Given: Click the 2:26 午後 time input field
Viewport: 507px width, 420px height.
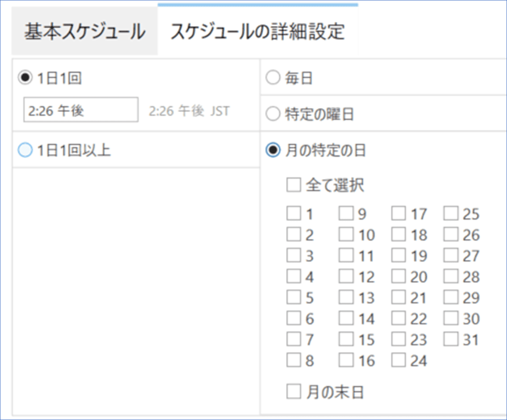Looking at the screenshot, I should tap(80, 110).
